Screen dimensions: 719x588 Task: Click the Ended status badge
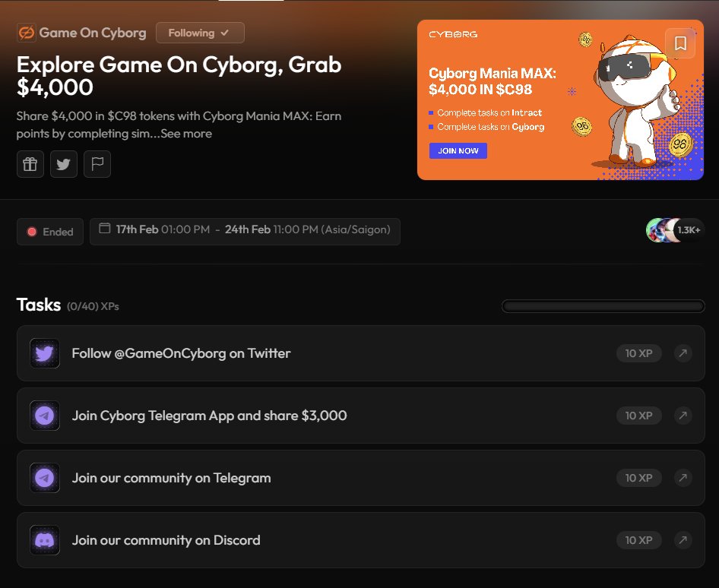50,232
